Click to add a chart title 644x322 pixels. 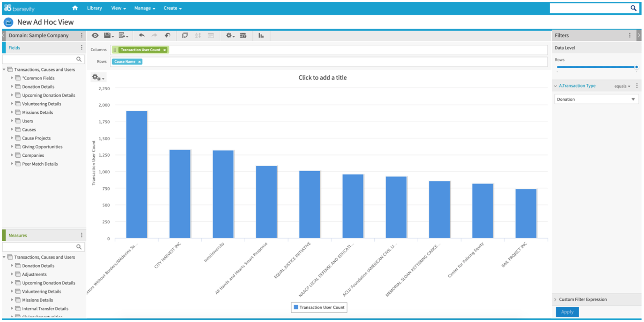323,78
